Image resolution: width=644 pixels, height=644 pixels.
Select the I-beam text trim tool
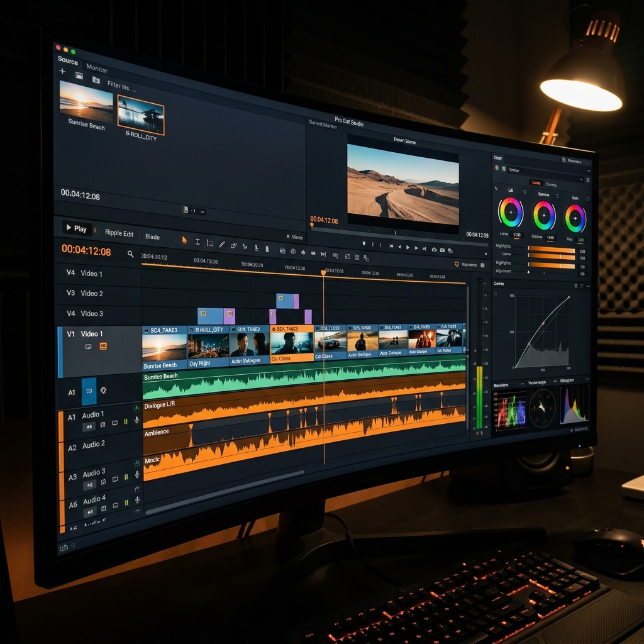click(x=197, y=242)
